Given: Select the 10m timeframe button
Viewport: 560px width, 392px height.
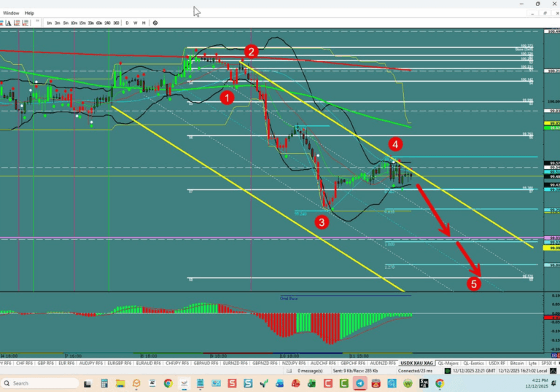Looking at the screenshot, I should click(74, 23).
